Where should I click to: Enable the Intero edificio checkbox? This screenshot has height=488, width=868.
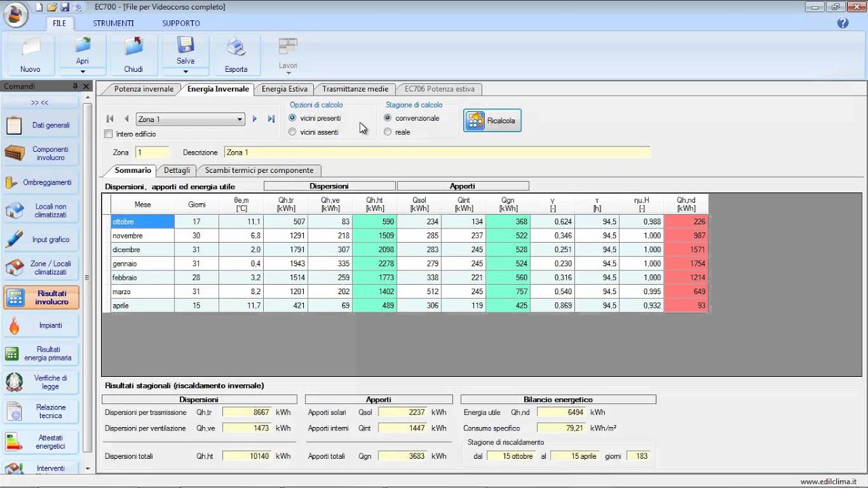tap(108, 134)
